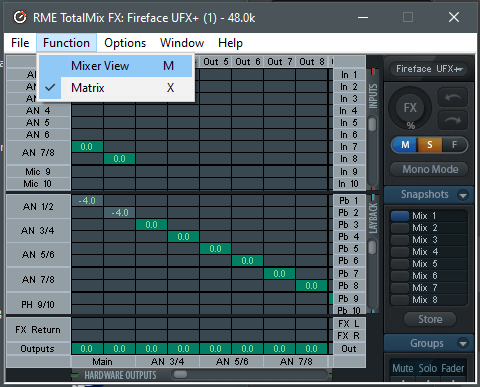Select snapshot Mix 2
Viewport: 480px width, 387px height.
coord(429,228)
